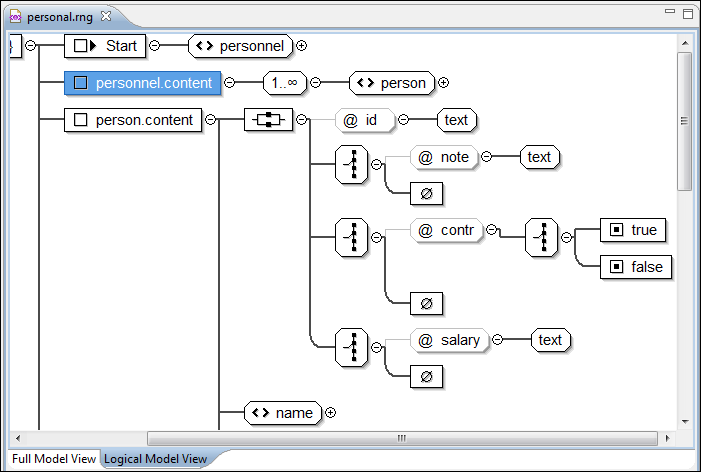Viewport: 701px width, 472px height.
Task: Collapse the person.content definition
Action: pos(211,120)
